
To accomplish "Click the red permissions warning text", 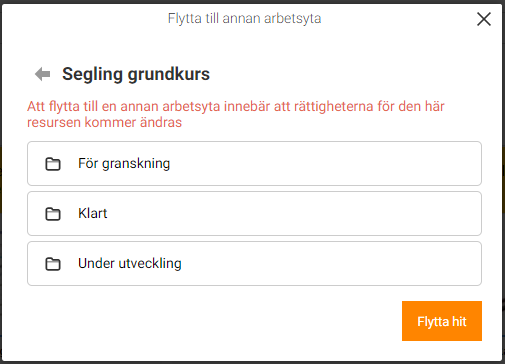I will click(236, 114).
